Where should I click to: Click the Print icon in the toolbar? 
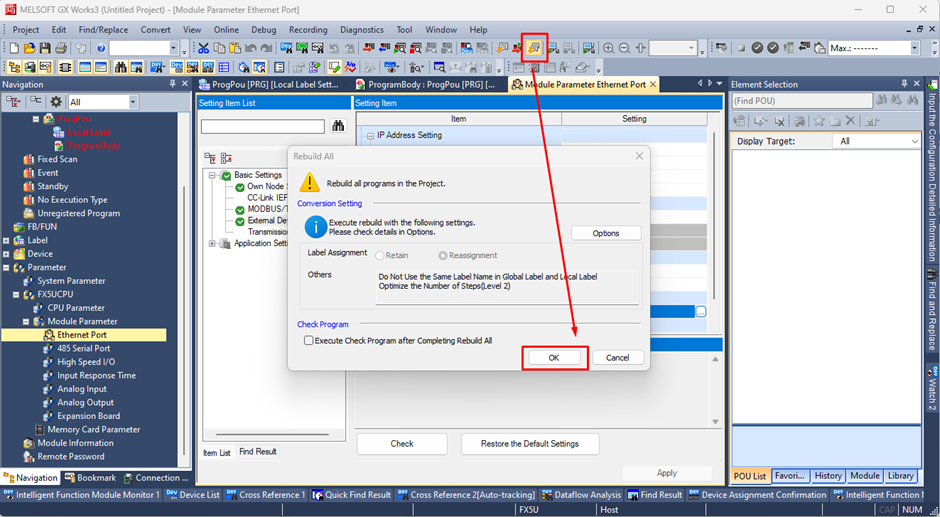tap(61, 48)
